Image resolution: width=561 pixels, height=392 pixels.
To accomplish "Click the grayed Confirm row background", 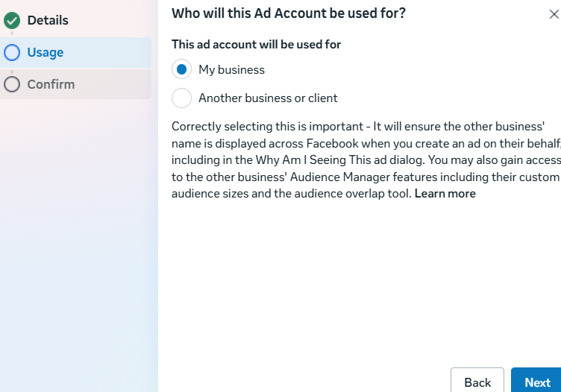I will coord(112,84).
